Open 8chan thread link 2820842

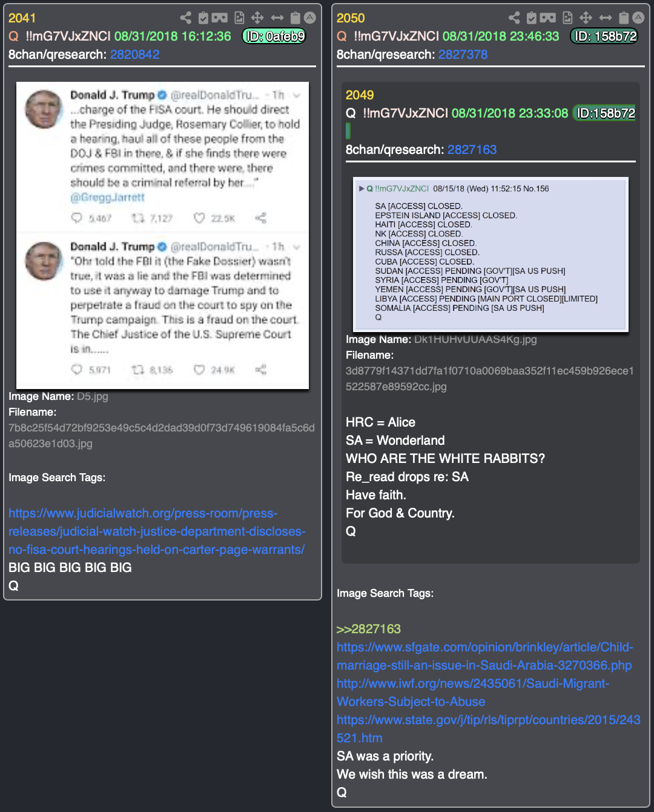tap(135, 55)
